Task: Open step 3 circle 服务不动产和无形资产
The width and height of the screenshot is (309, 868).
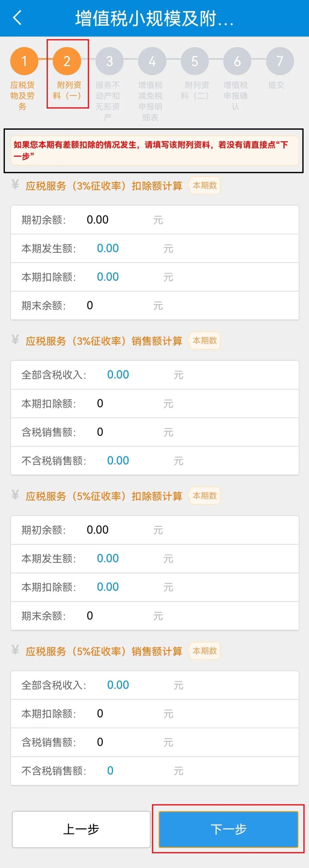Action: (x=109, y=61)
